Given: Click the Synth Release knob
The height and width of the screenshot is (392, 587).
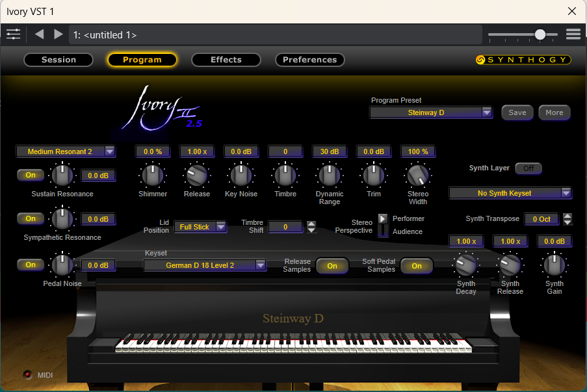Looking at the screenshot, I should (x=510, y=265).
